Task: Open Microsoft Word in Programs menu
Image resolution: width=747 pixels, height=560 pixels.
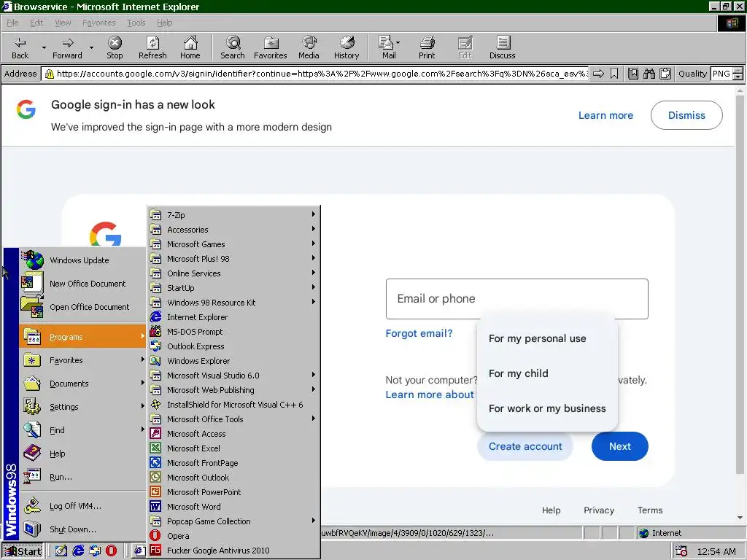Action: pyautogui.click(x=233, y=507)
